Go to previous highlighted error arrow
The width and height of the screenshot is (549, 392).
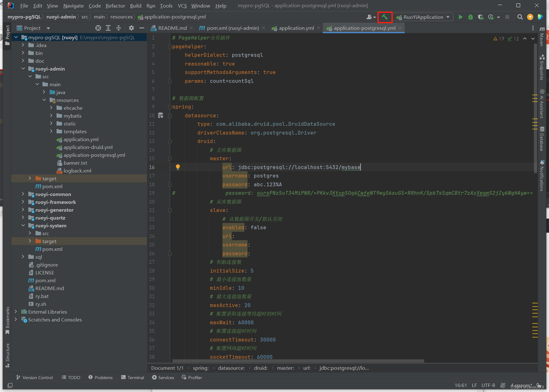pyautogui.click(x=525, y=39)
